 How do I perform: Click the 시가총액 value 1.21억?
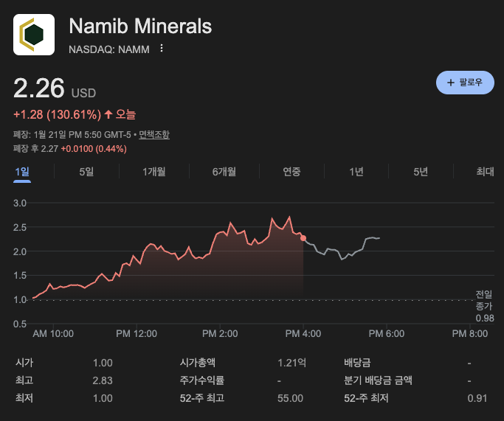click(x=292, y=363)
